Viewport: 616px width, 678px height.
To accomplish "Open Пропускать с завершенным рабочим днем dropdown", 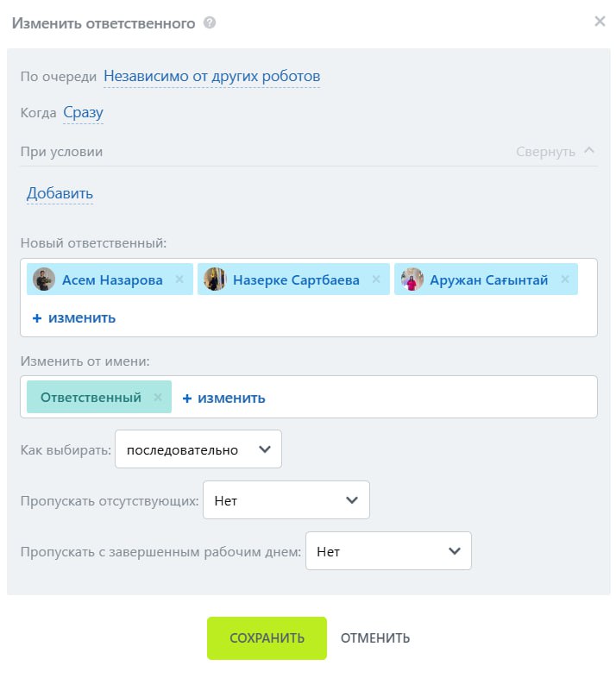I will click(x=388, y=551).
